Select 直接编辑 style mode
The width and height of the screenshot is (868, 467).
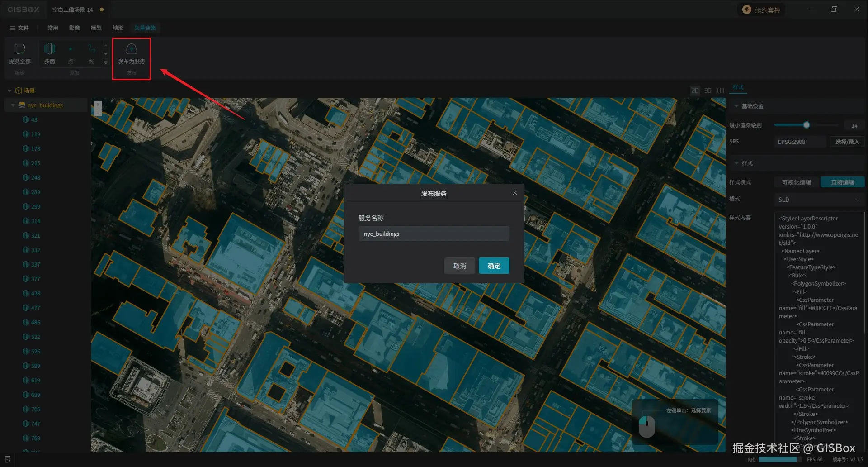tap(843, 182)
